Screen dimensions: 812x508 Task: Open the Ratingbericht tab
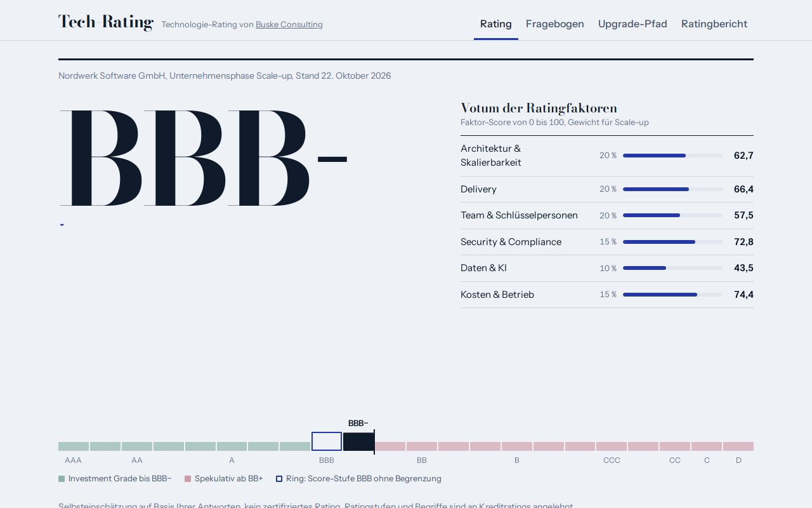(x=714, y=24)
